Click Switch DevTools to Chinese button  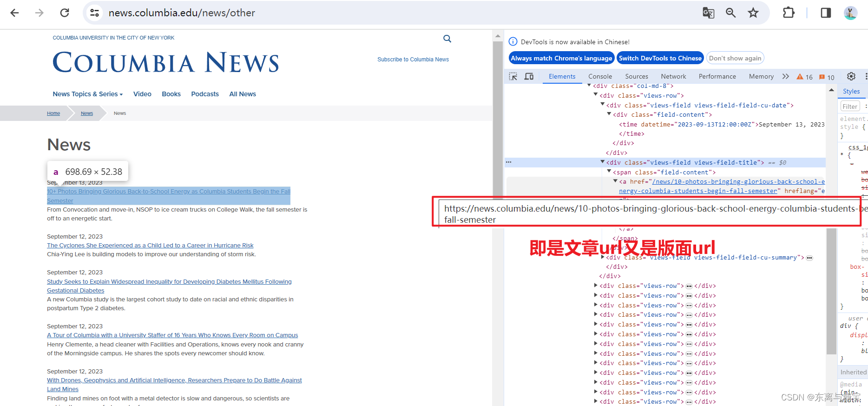click(x=660, y=58)
